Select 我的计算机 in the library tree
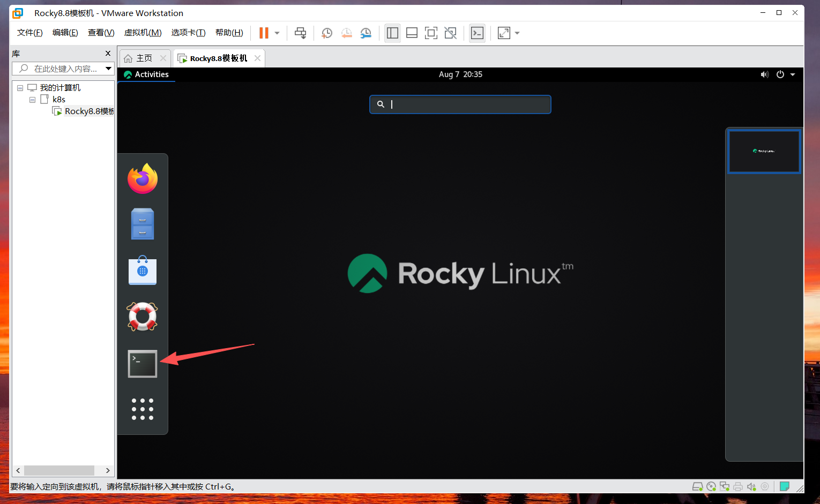820x504 pixels. 60,88
